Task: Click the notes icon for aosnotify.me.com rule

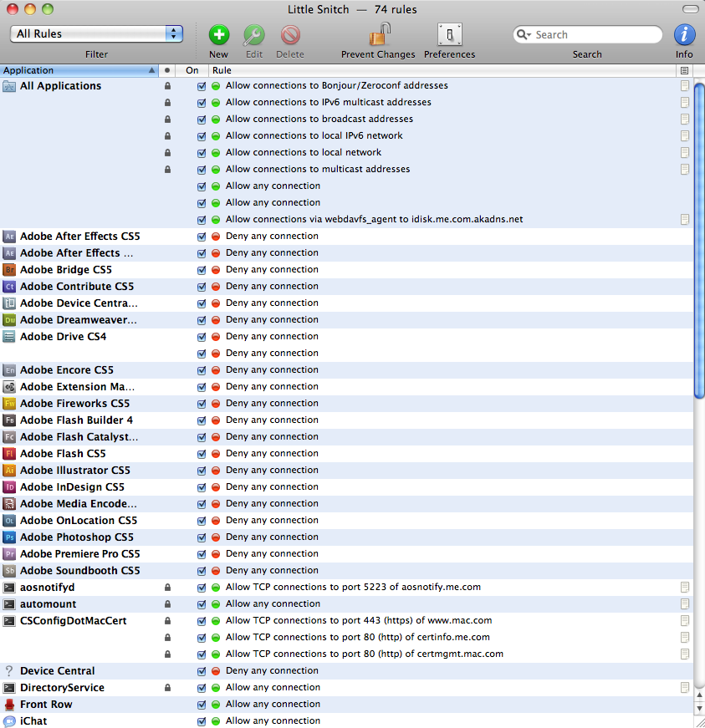Action: click(x=685, y=587)
